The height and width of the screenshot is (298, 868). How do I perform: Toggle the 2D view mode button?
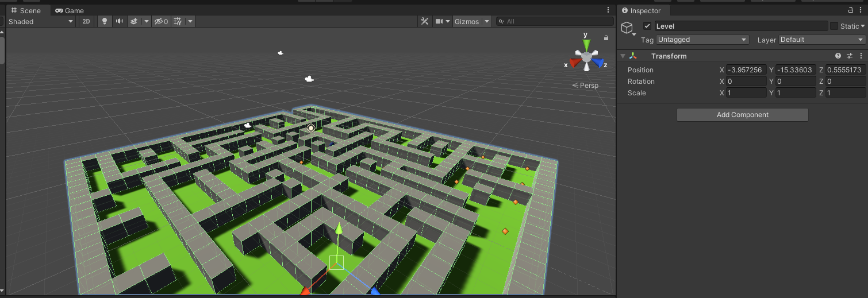coord(86,21)
